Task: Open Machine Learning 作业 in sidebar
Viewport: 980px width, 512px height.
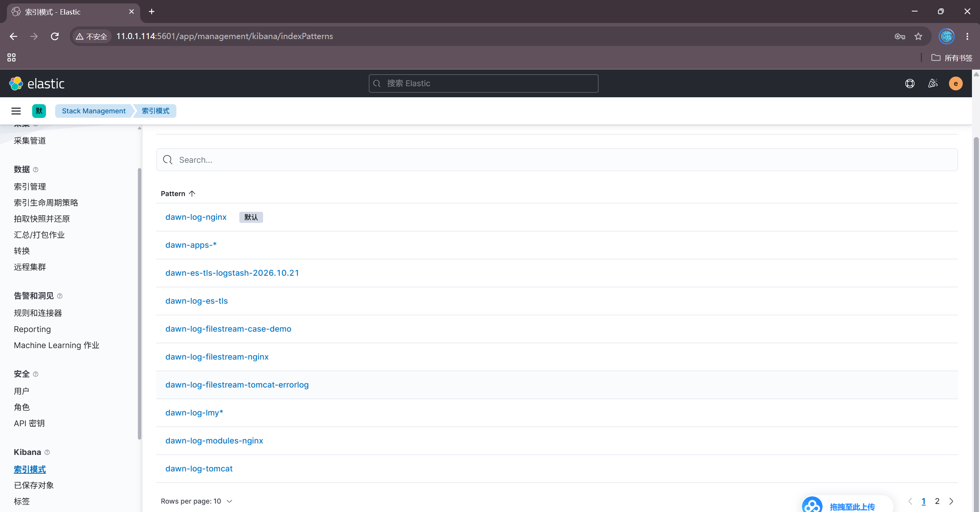Action: click(x=57, y=345)
